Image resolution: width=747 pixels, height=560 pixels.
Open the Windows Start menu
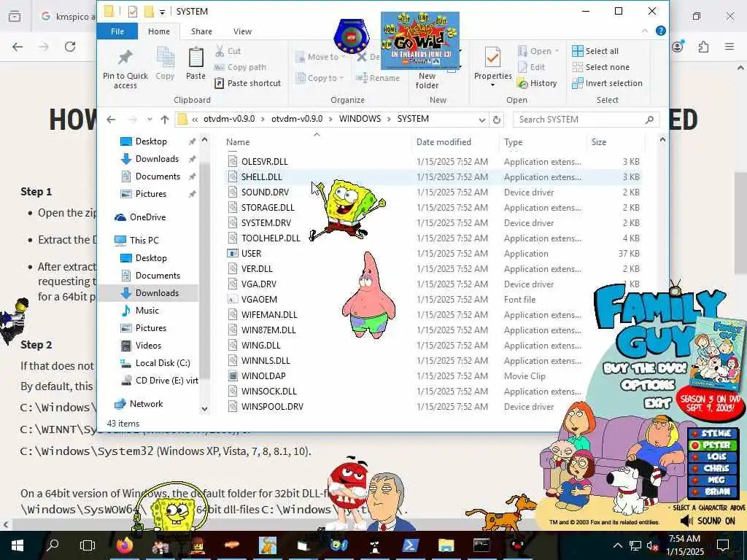coord(18,545)
